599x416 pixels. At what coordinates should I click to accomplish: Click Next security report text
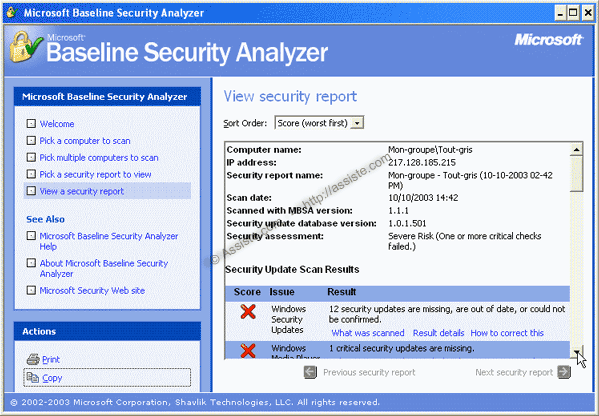click(x=514, y=372)
